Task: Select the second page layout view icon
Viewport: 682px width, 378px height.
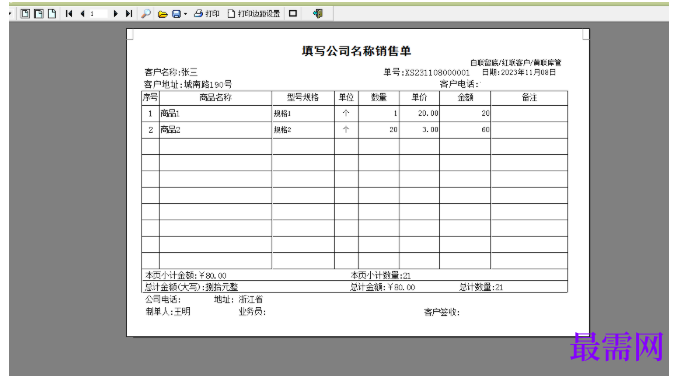Action: tap(39, 13)
